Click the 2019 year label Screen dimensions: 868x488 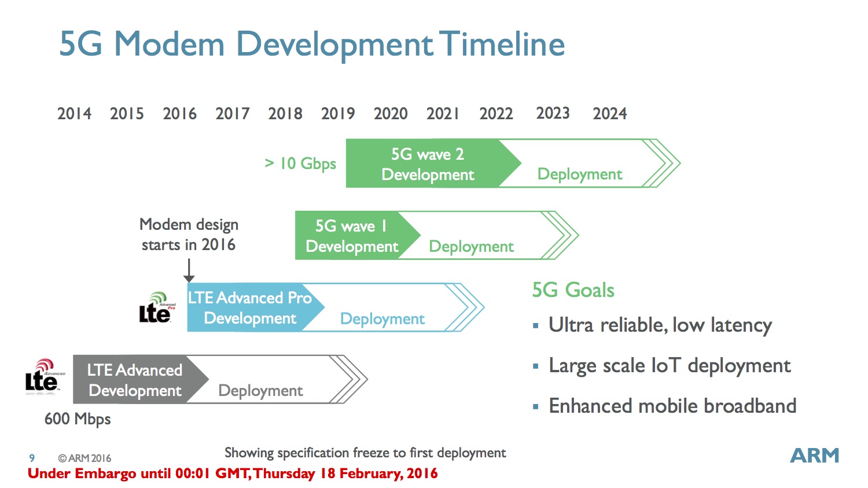[x=338, y=113]
